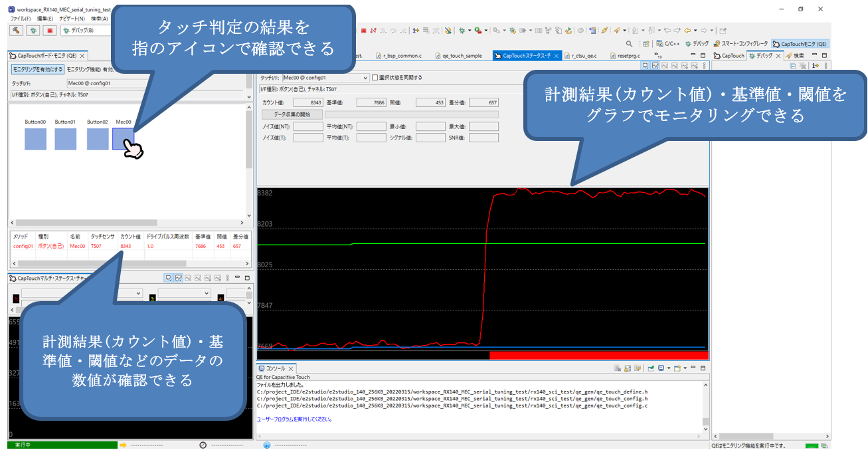Click the red stop square launch button
The height and width of the screenshot is (462, 868).
50,30
